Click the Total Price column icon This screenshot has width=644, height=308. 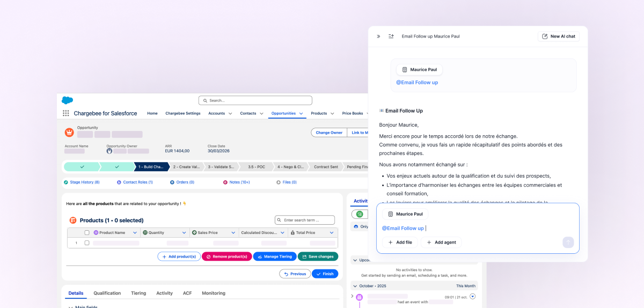tap(292, 233)
